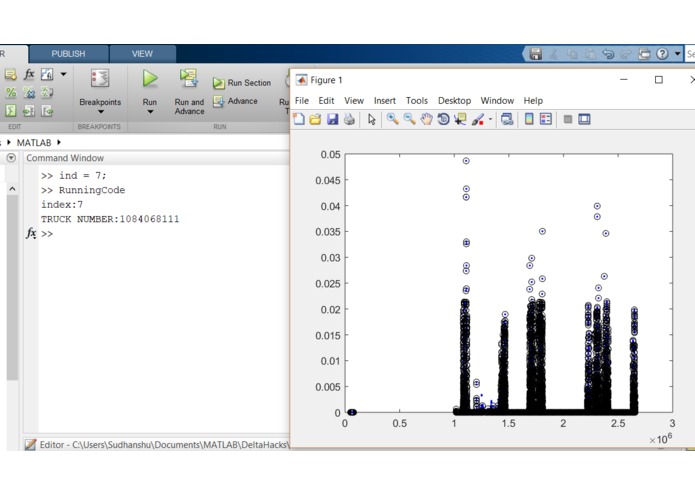Open the Figure 1 File menu
695x494 pixels.
pyautogui.click(x=302, y=101)
